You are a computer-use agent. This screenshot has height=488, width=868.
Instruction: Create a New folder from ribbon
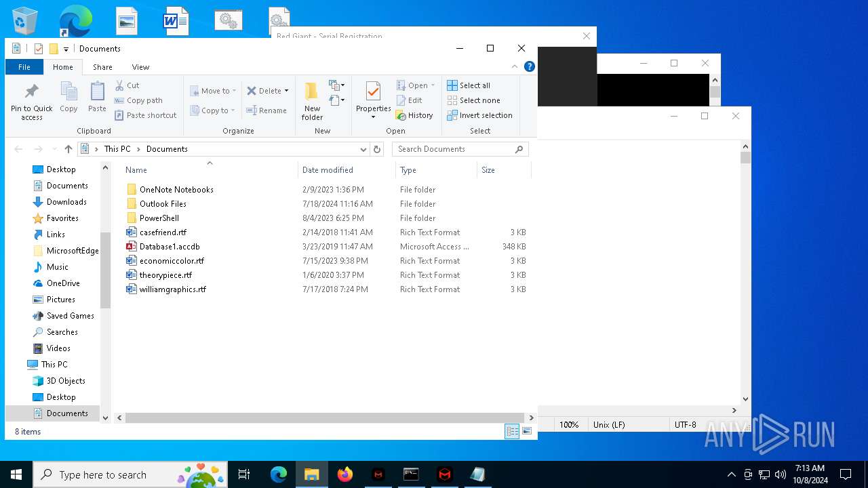pyautogui.click(x=312, y=101)
